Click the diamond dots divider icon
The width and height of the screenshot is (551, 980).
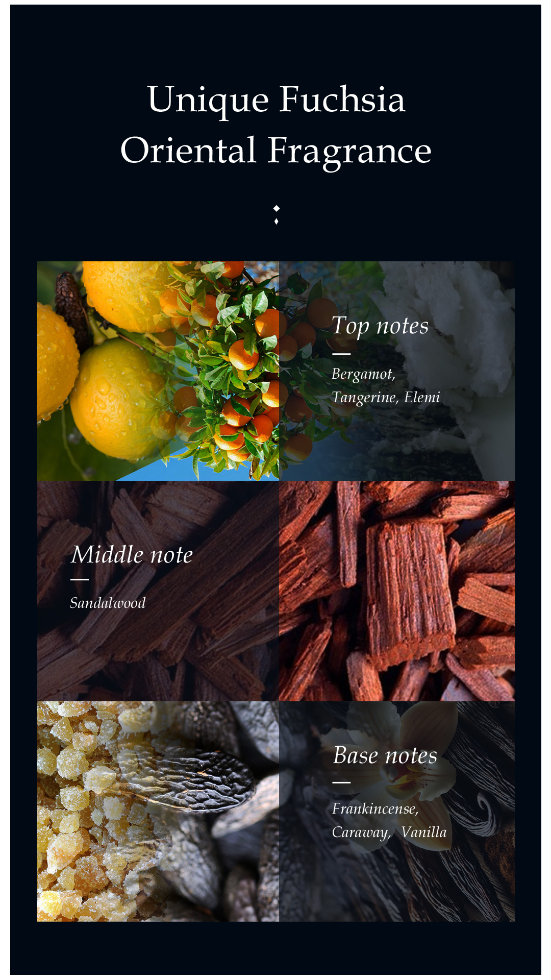point(277,215)
